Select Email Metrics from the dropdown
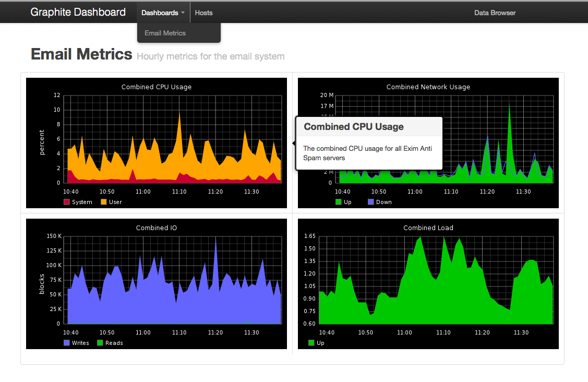This screenshot has height=382, width=588. (165, 33)
